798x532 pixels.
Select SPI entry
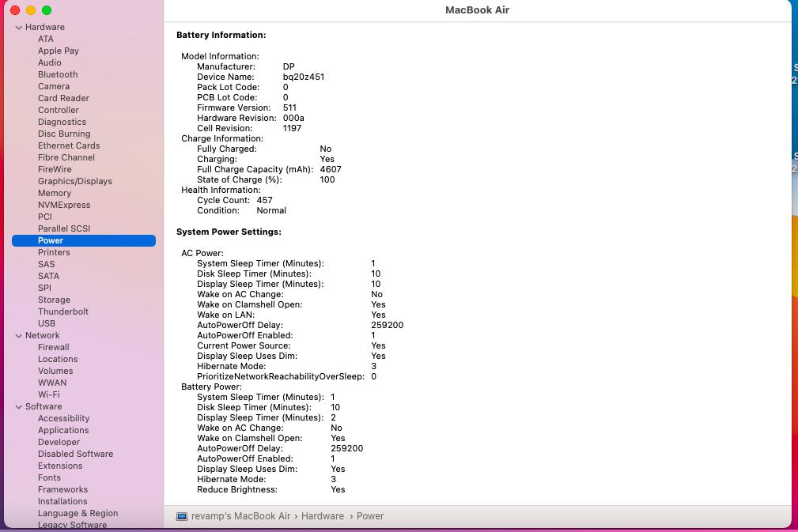pos(44,288)
